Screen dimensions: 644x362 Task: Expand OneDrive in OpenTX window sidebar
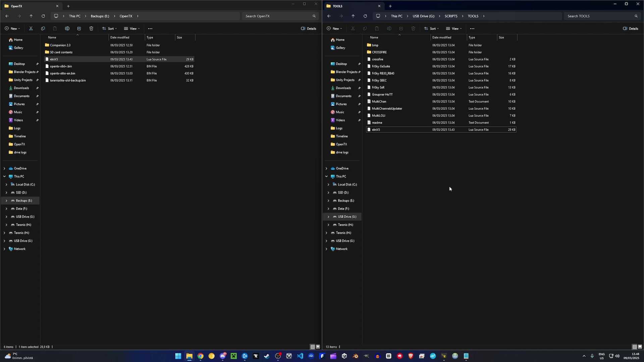pos(4,168)
